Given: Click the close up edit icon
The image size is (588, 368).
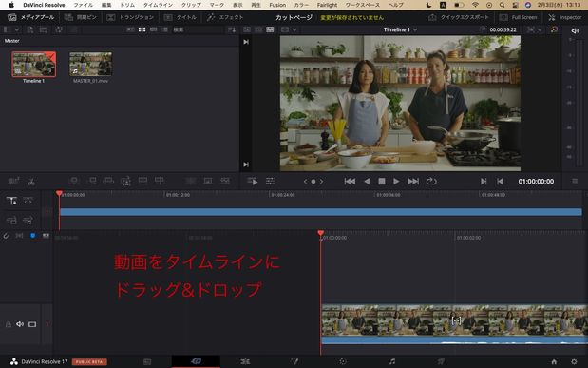Looking at the screenshot, I should pyautogui.click(x=125, y=181).
